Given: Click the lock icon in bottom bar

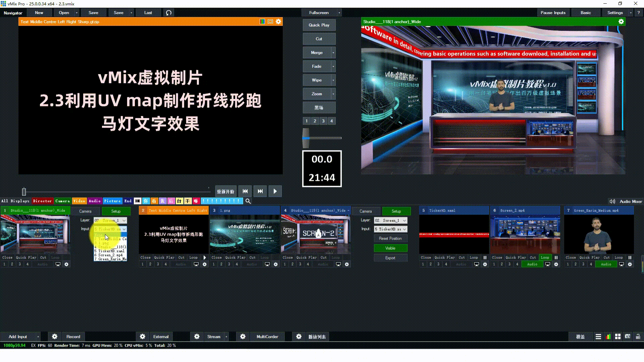Looking at the screenshot, I should point(638,337).
